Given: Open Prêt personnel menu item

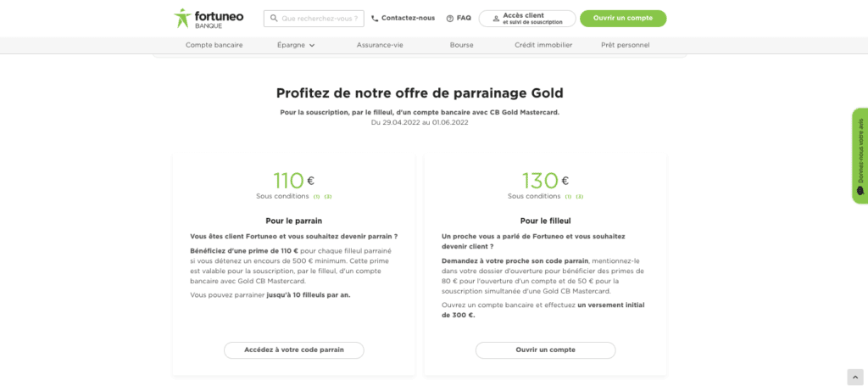Looking at the screenshot, I should coord(626,45).
